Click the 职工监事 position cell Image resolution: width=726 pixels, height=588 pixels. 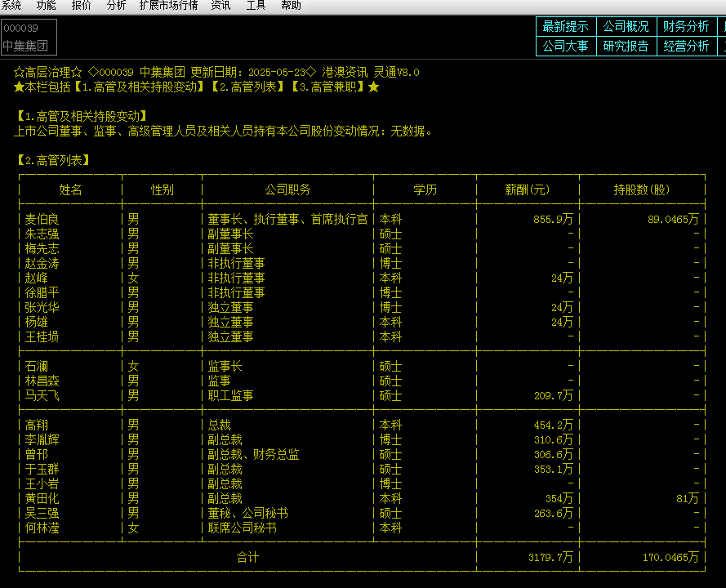point(230,395)
